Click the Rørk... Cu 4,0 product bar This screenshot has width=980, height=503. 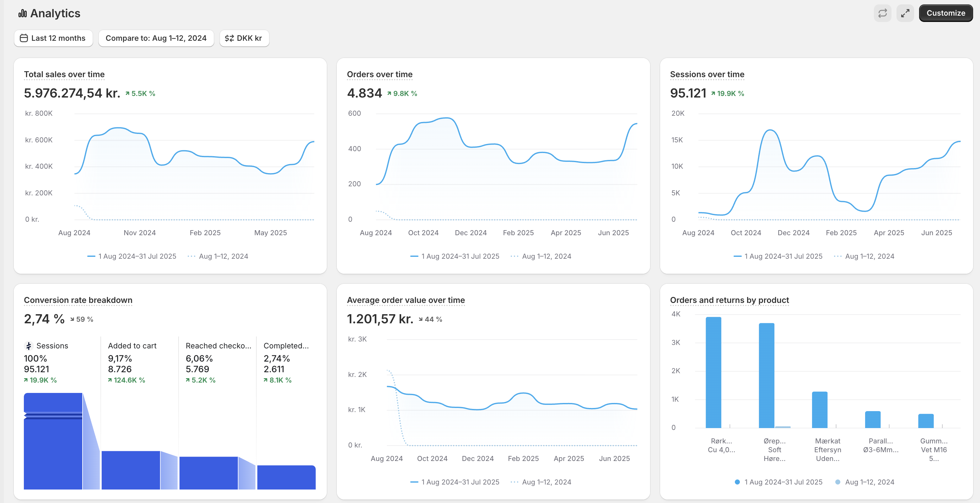click(713, 373)
